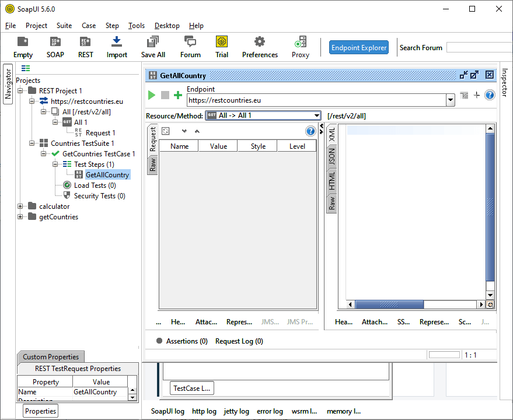This screenshot has height=420, width=513.
Task: Start the Trial toolbar item
Action: coord(222,47)
